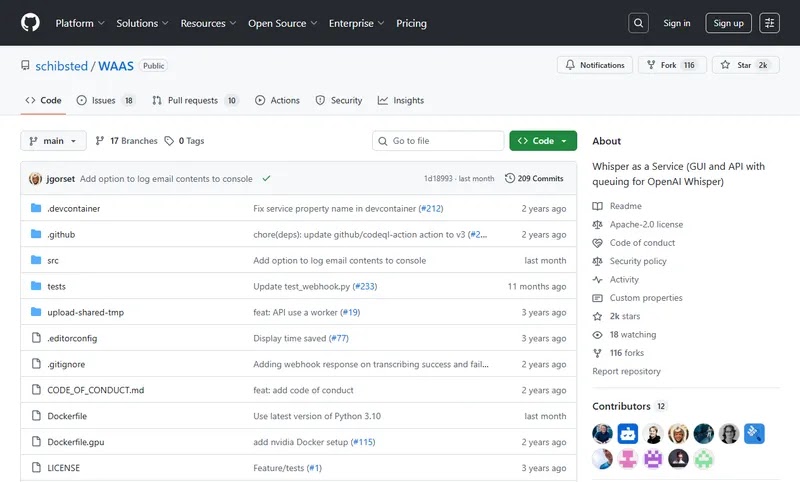Viewport: 800px width, 482px height.
Task: Expand the Open Source menu
Action: [x=283, y=23]
